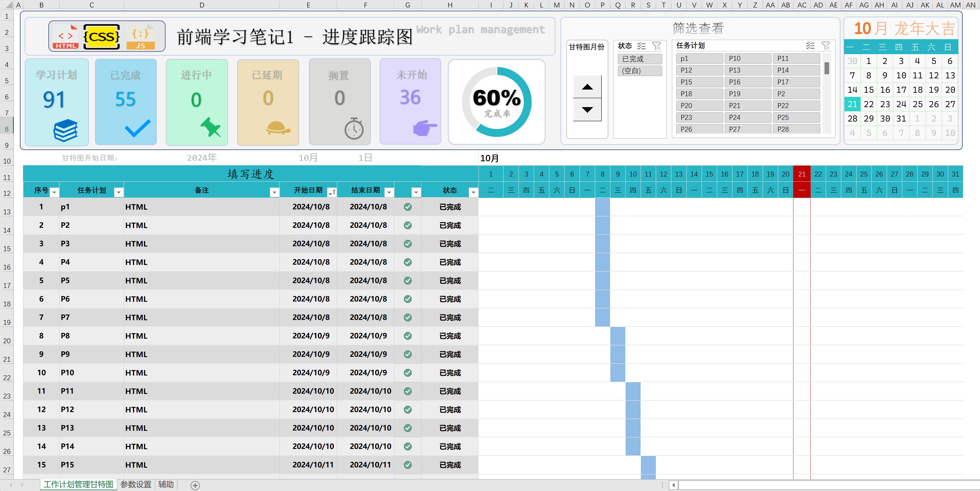Switch to 工作计划管理甘特图 sheet tab
Image resolution: width=980 pixels, height=491 pixels.
point(78,485)
